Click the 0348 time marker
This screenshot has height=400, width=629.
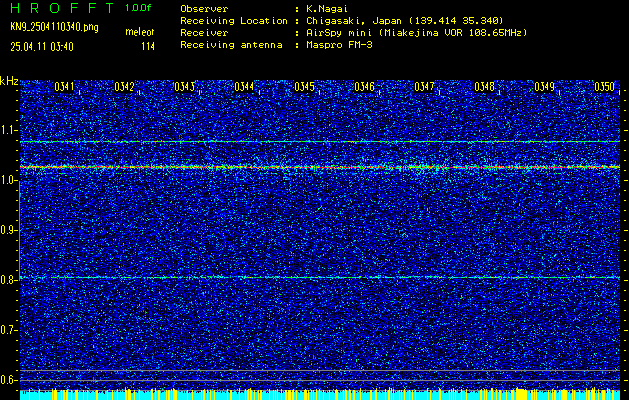[485, 87]
